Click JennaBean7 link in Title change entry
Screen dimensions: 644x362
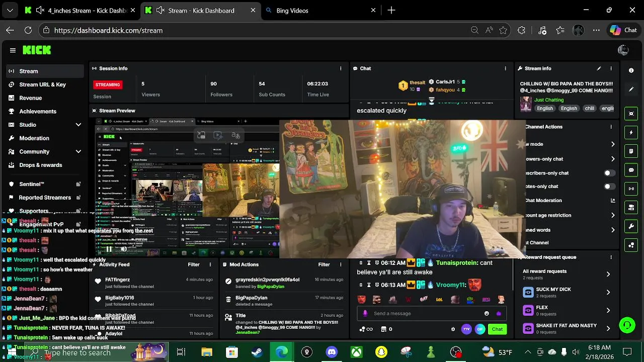point(248,332)
